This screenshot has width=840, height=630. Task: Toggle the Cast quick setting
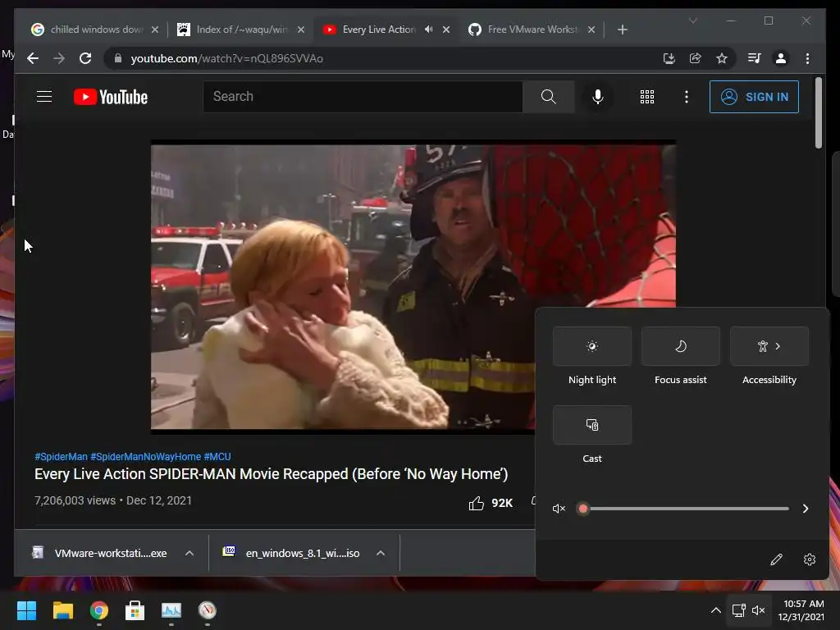[592, 425]
